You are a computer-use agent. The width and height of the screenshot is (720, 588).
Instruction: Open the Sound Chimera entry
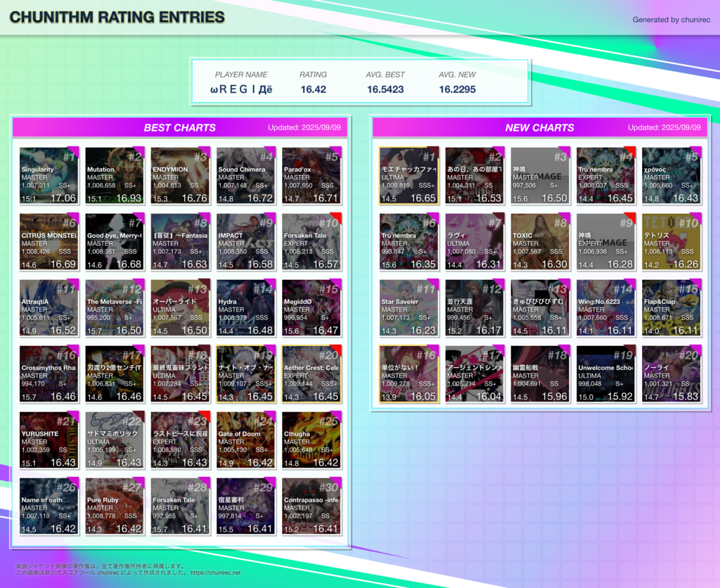246,176
